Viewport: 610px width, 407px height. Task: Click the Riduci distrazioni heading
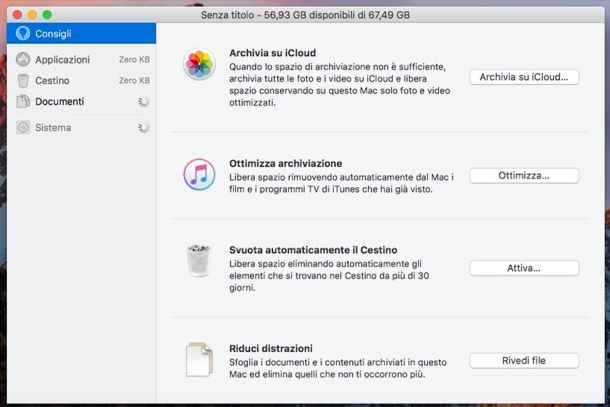coord(271,348)
